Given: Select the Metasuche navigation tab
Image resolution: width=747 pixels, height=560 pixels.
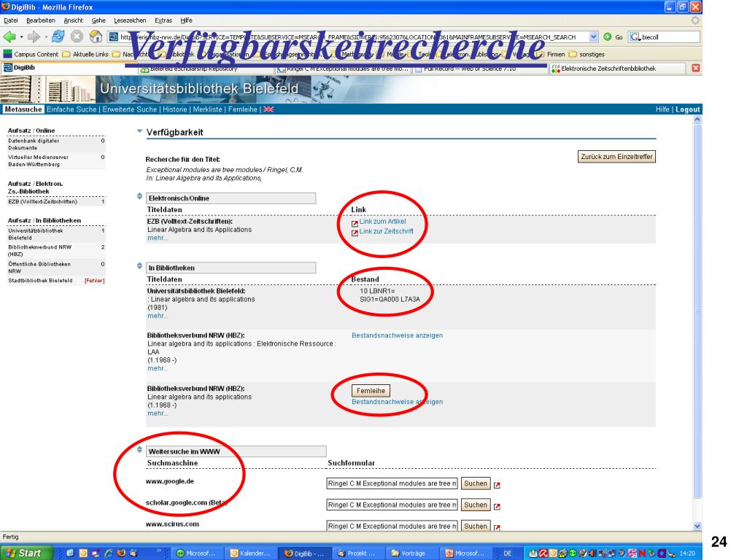Looking at the screenshot, I should [x=23, y=109].
